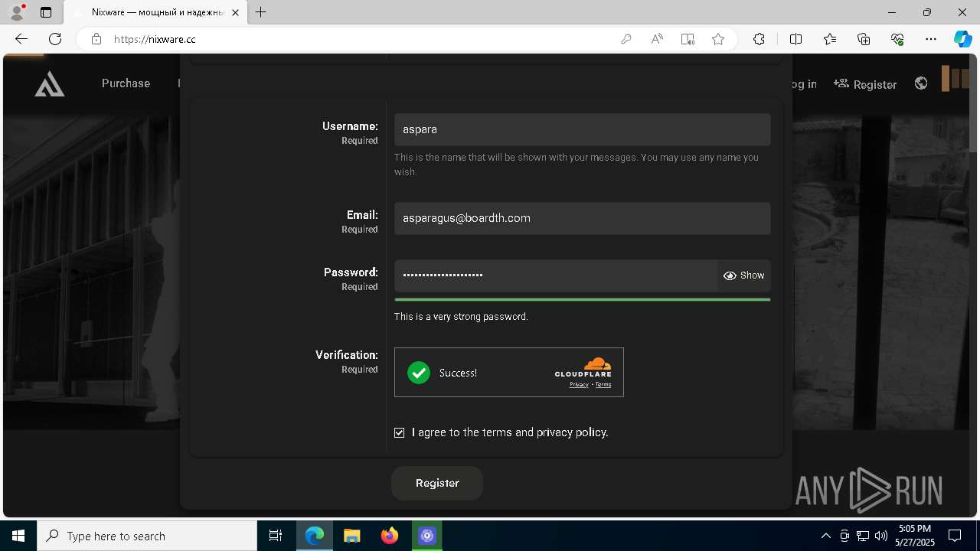
Task: Click in the Password field
Action: [x=556, y=275]
